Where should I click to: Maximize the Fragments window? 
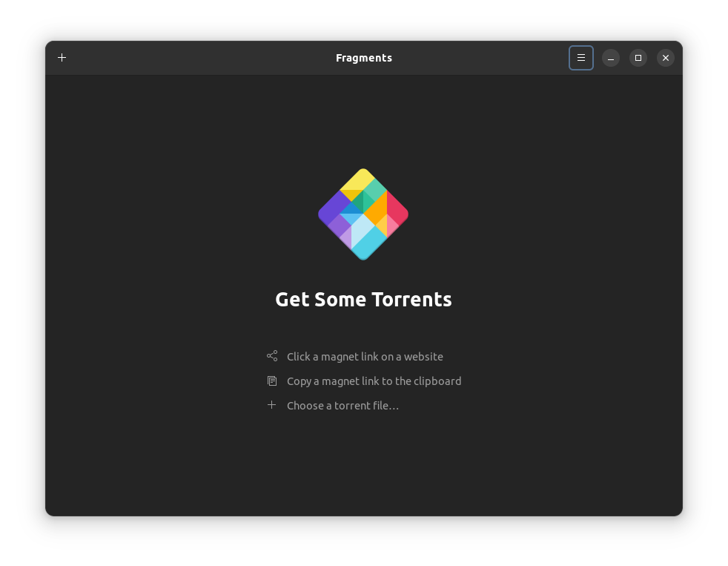638,58
